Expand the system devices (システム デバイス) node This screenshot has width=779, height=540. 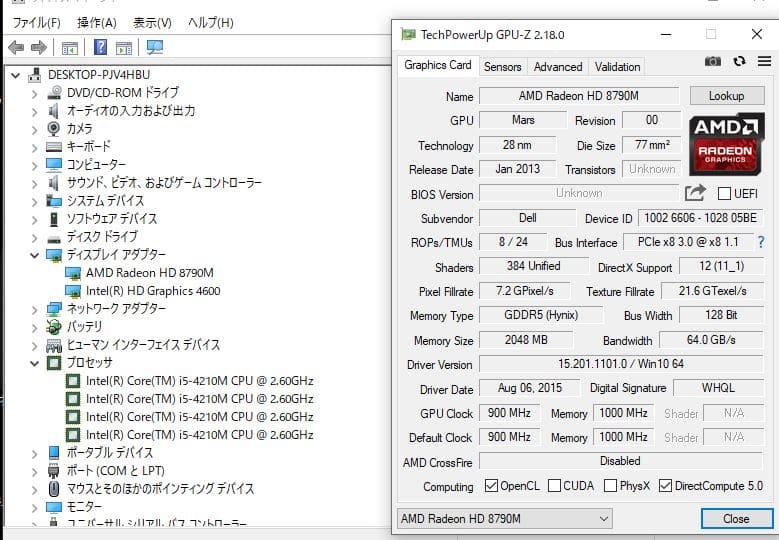coord(34,202)
